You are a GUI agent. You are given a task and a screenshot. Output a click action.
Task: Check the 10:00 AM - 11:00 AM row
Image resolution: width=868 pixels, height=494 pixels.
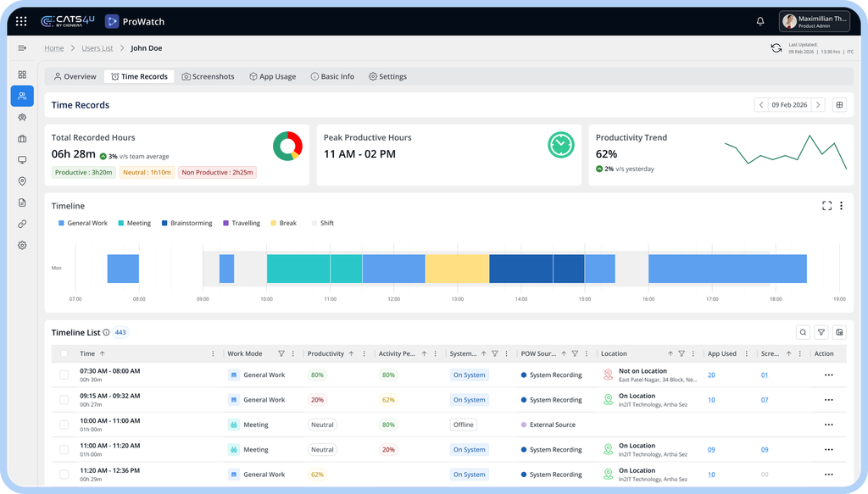pos(64,425)
